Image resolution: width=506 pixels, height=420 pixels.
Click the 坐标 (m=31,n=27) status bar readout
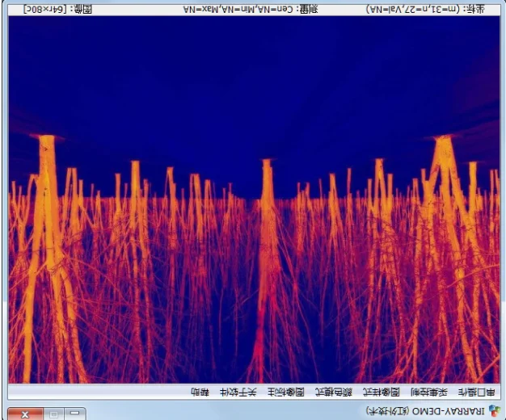(425, 10)
